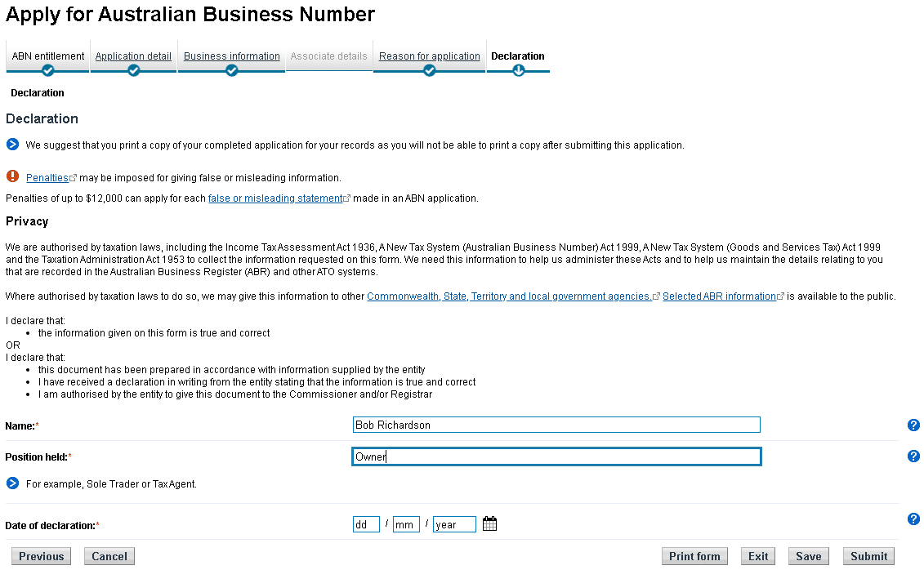The width and height of the screenshot is (924, 570).
Task: Click the checkmark icon on ABN entitlement tab
Action: [x=46, y=70]
